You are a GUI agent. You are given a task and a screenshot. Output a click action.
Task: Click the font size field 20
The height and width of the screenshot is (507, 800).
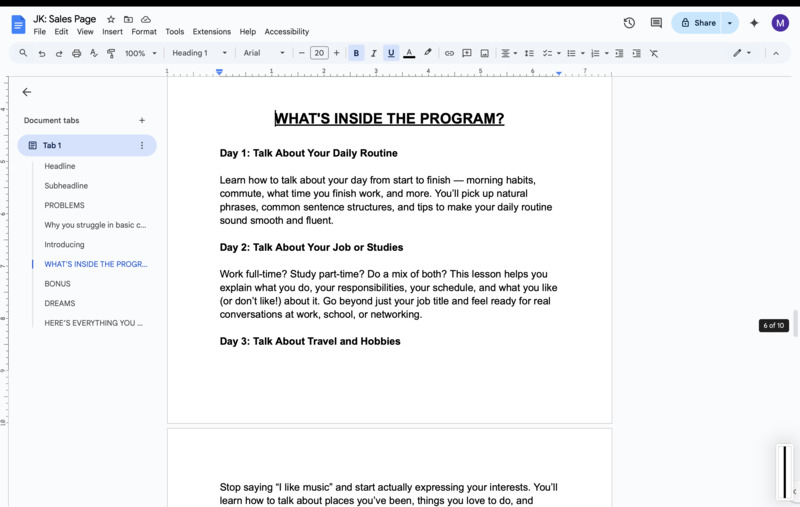point(319,53)
